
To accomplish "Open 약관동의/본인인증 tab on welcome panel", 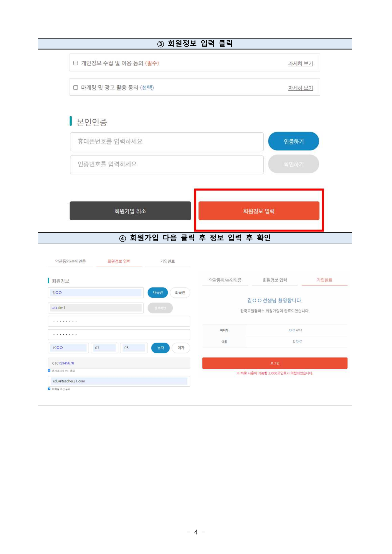I will click(x=225, y=280).
